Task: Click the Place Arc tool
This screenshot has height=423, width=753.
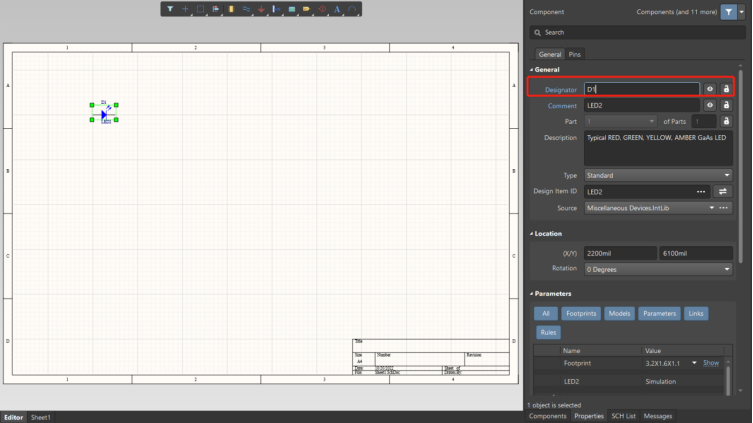Action: pyautogui.click(x=353, y=9)
